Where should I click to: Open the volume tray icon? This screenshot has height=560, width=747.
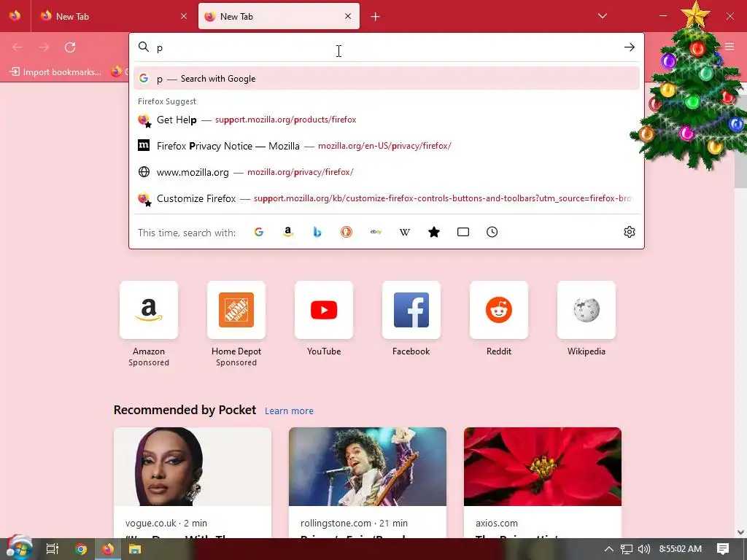pyautogui.click(x=644, y=549)
